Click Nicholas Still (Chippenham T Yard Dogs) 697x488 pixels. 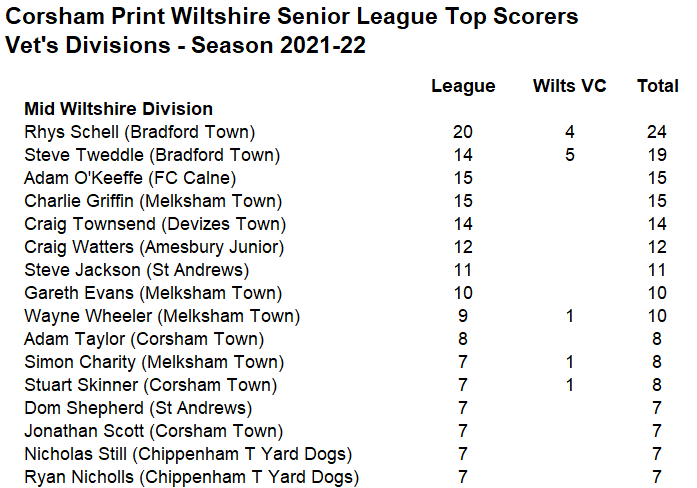click(x=188, y=455)
